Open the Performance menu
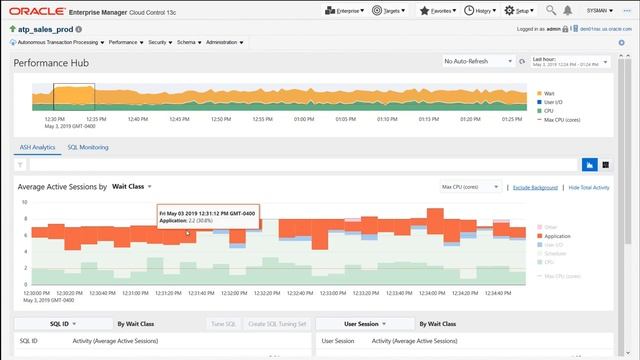The width and height of the screenshot is (640, 360). (x=126, y=42)
